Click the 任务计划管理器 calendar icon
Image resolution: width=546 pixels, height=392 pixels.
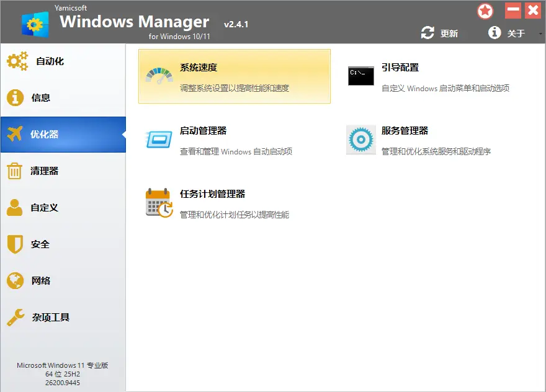159,203
